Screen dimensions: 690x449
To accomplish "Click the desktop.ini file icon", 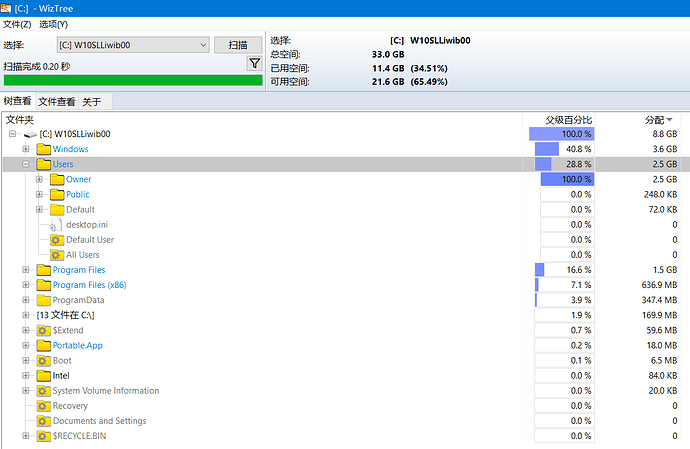I will [55, 225].
